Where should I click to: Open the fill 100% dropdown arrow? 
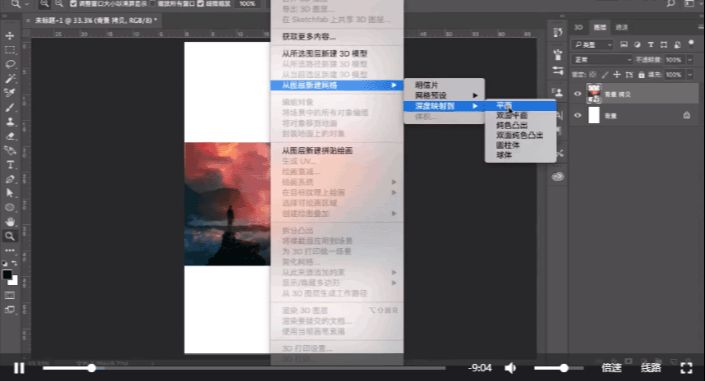pos(690,75)
